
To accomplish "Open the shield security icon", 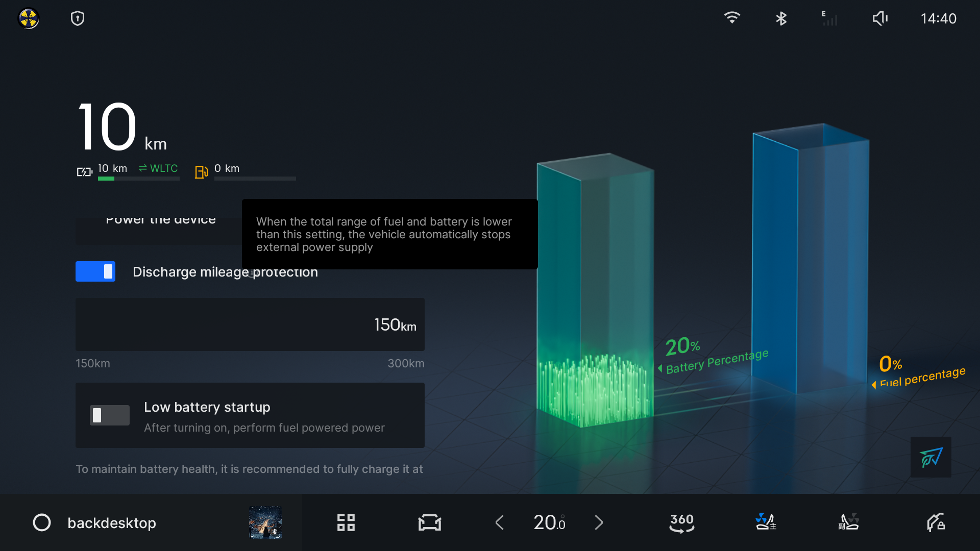I will (78, 19).
